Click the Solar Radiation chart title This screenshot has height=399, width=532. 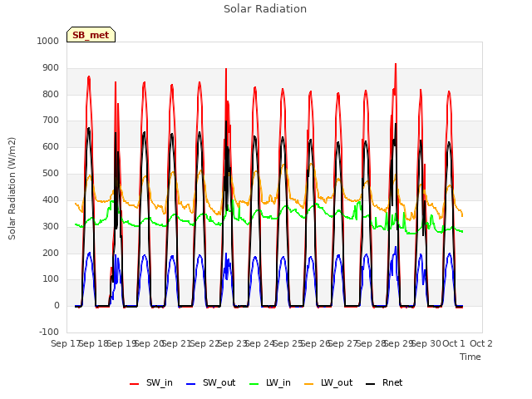(x=265, y=9)
